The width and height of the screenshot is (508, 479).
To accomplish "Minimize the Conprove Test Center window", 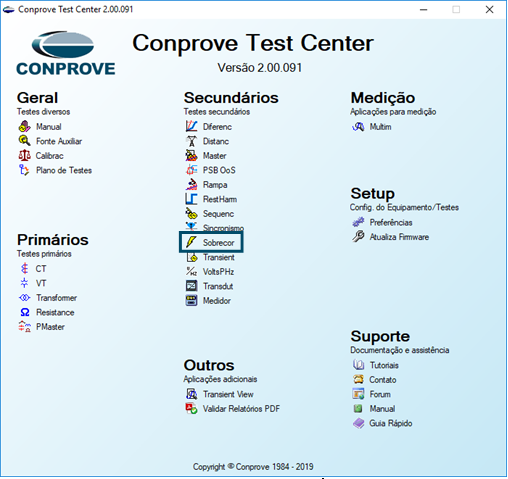I will click(423, 9).
